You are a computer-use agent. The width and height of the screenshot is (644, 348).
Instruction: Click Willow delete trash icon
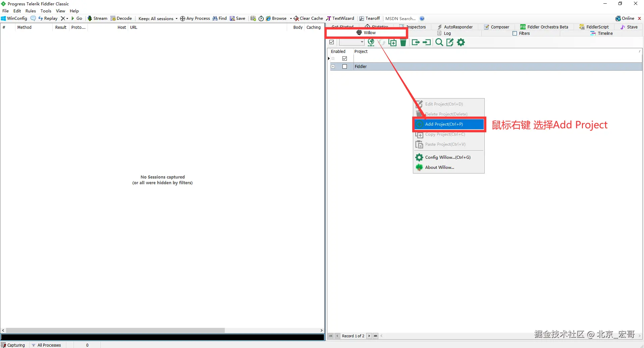(x=403, y=42)
